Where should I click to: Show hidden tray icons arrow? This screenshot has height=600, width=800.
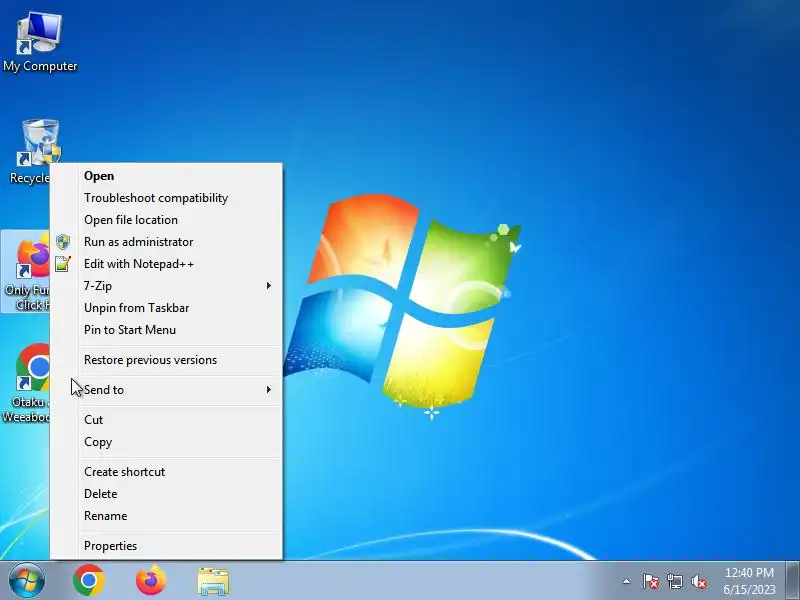(x=626, y=581)
